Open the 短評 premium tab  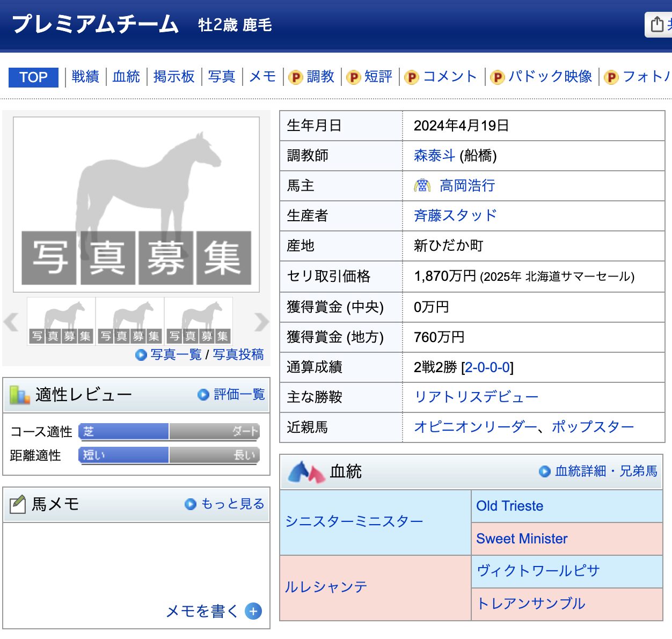[x=378, y=77]
